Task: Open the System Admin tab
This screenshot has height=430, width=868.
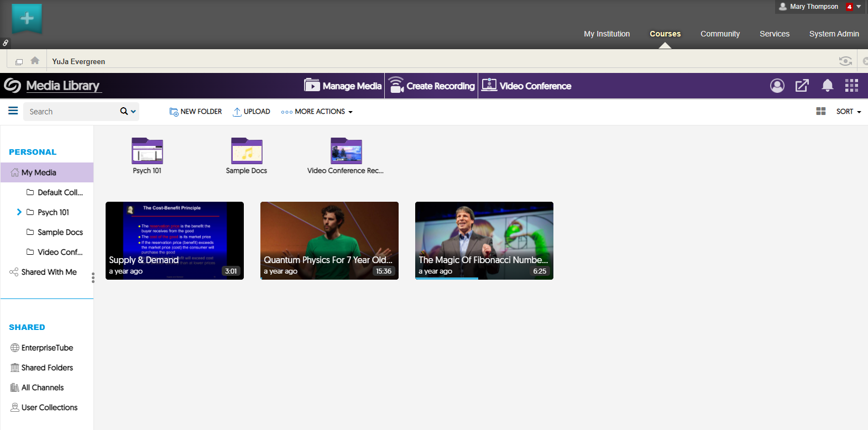Action: (834, 34)
